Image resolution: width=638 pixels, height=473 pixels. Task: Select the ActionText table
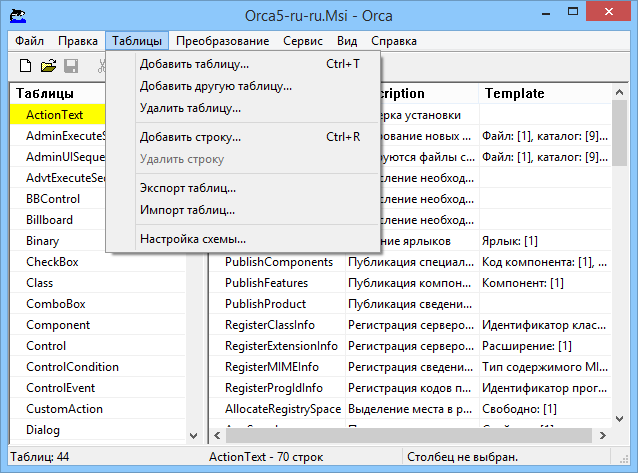pyautogui.click(x=58, y=115)
